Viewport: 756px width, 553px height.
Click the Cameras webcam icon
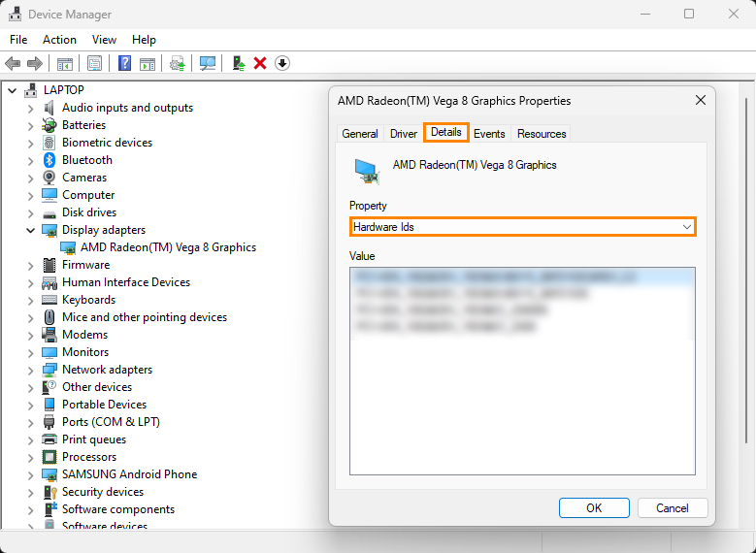point(49,178)
